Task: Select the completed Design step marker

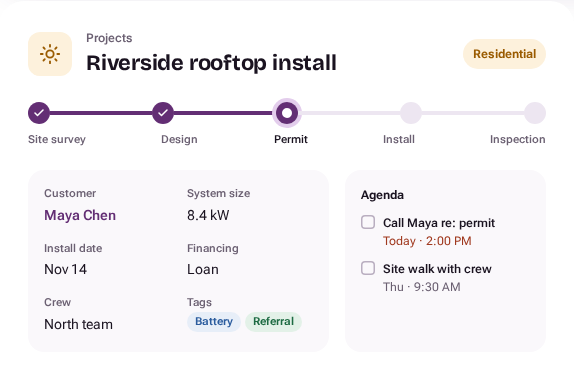Action: 163,113
